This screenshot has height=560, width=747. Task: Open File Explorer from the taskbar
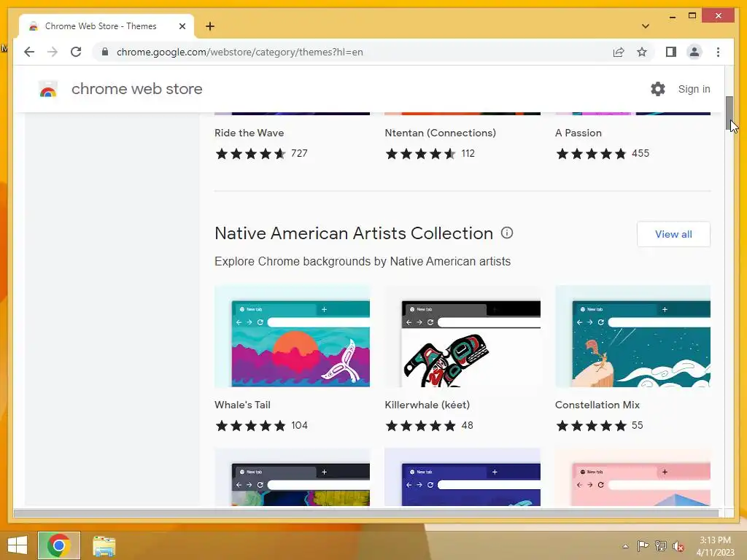[x=104, y=545]
